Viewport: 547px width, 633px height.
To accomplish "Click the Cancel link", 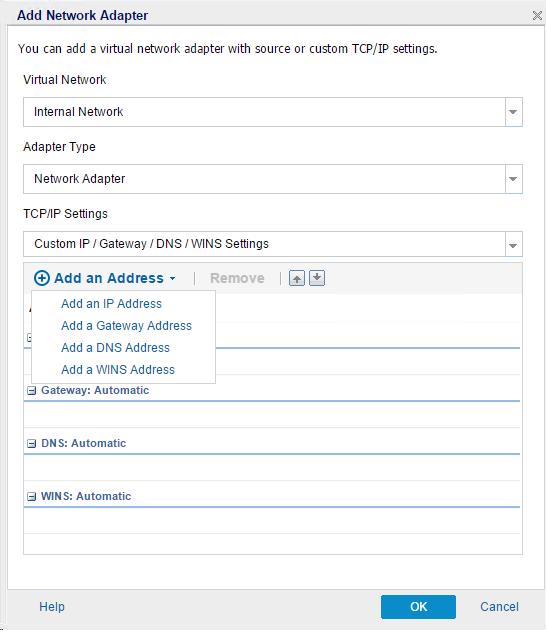I will click(499, 607).
